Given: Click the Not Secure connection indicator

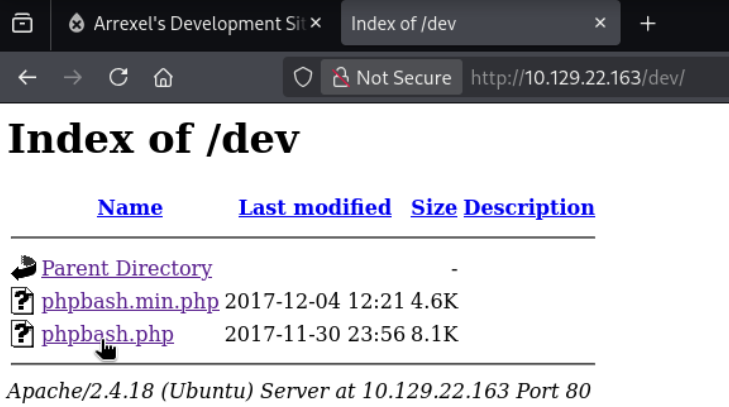Looking at the screenshot, I should 391,77.
